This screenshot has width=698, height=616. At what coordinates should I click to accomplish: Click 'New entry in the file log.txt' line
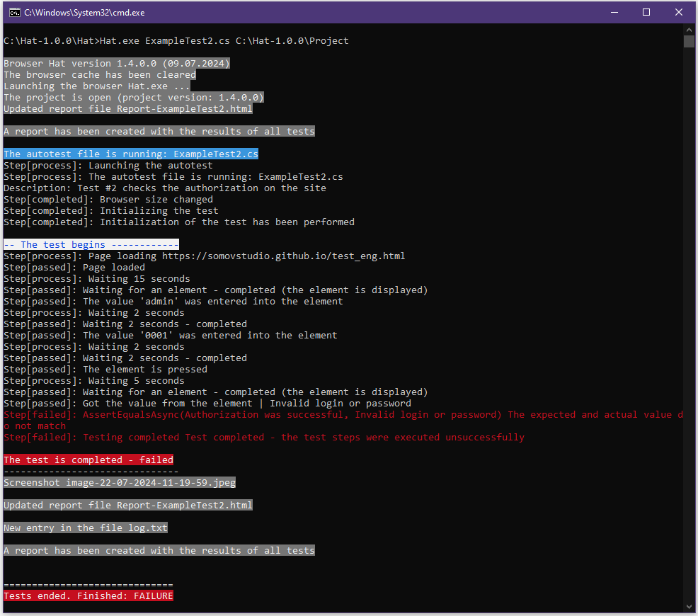coord(86,528)
